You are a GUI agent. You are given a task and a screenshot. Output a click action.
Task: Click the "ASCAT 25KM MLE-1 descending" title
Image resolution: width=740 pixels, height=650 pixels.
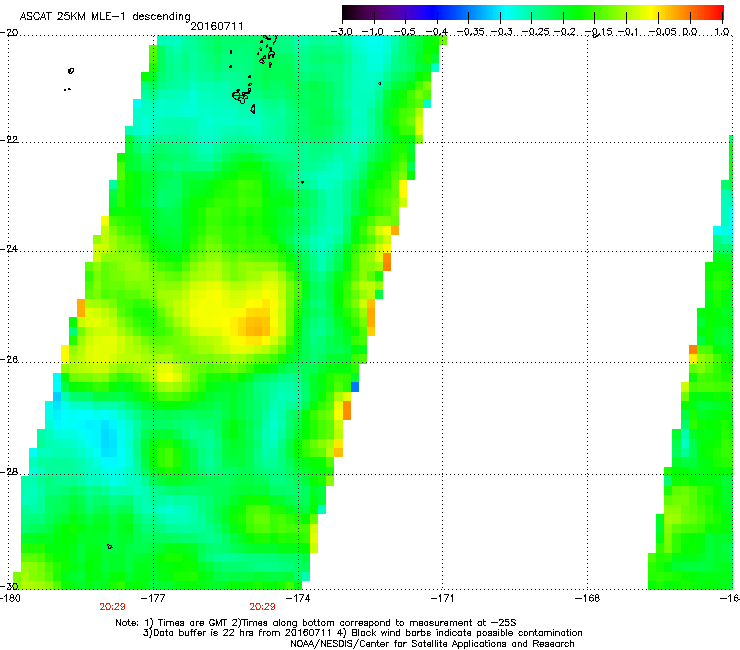pos(105,16)
